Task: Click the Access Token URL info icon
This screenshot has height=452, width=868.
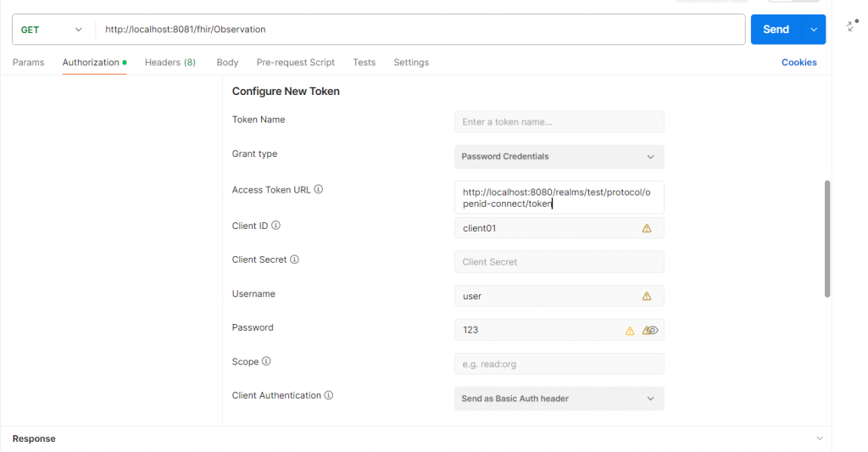Action: (319, 190)
